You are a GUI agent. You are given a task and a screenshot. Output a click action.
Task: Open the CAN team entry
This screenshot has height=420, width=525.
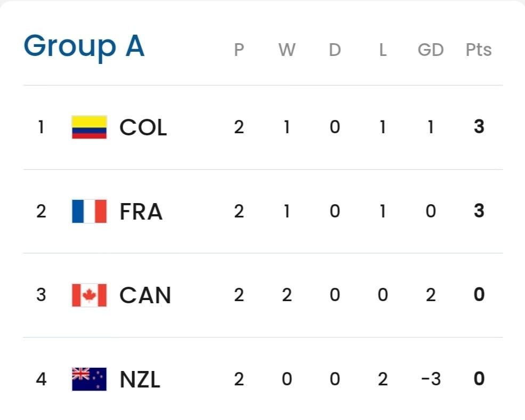pos(145,295)
